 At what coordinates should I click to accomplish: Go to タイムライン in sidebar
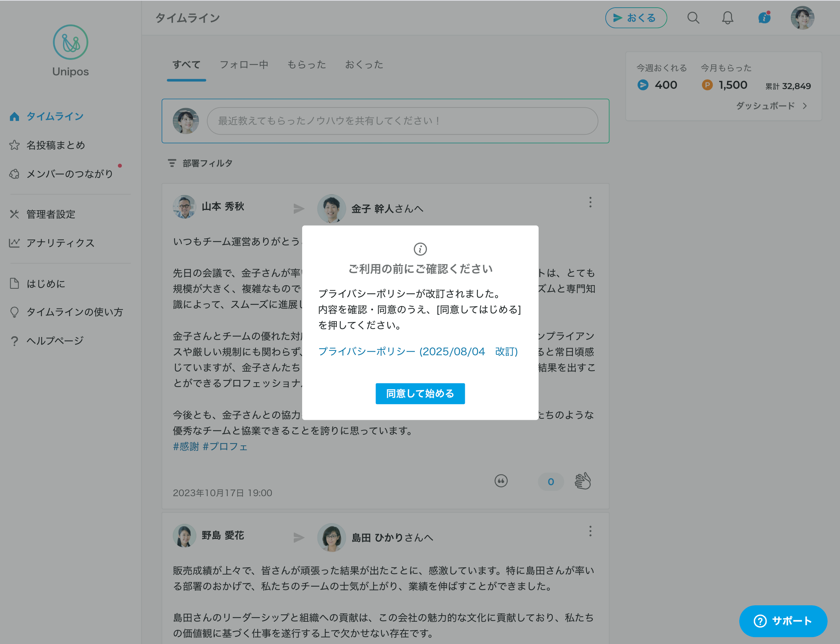click(55, 116)
